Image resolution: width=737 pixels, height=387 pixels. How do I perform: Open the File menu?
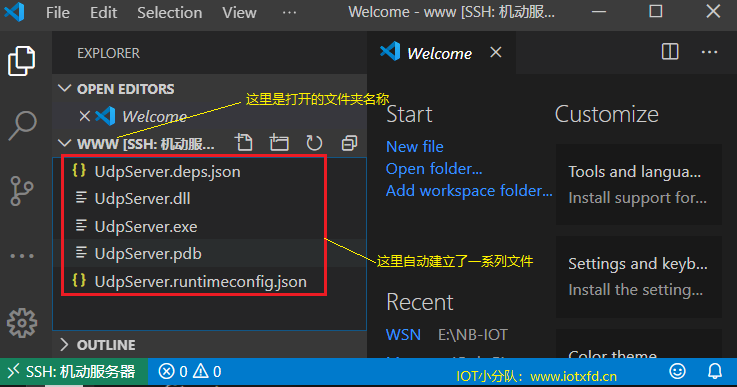[58, 13]
